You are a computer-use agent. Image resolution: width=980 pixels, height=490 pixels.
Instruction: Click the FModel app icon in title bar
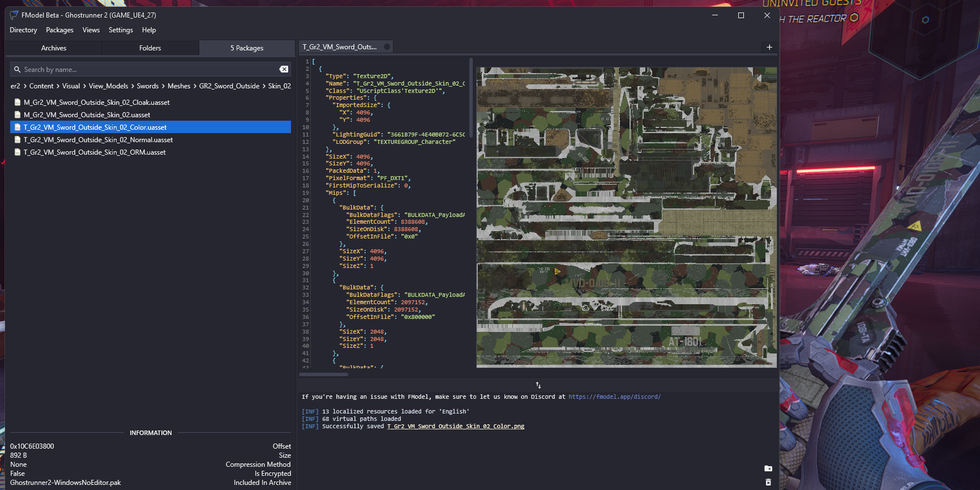(x=14, y=15)
